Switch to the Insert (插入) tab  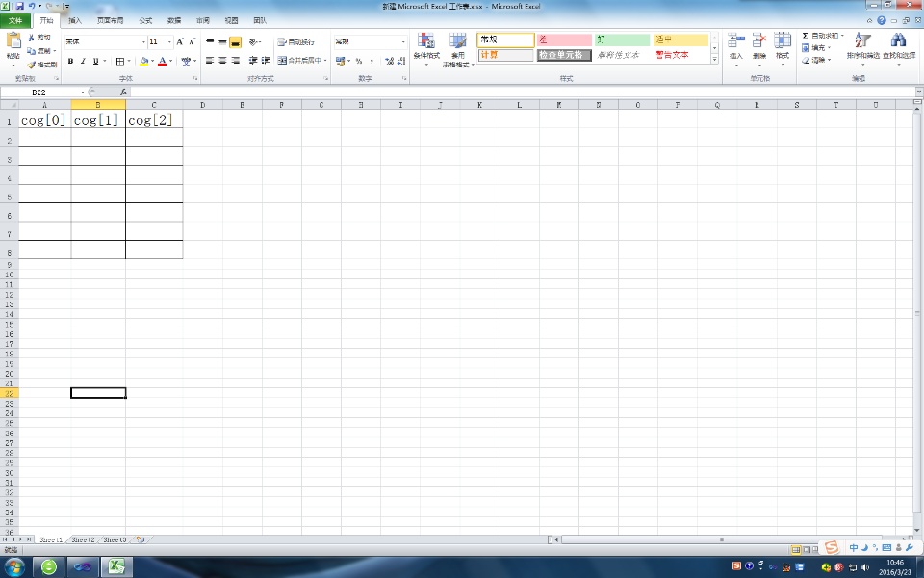click(75, 20)
